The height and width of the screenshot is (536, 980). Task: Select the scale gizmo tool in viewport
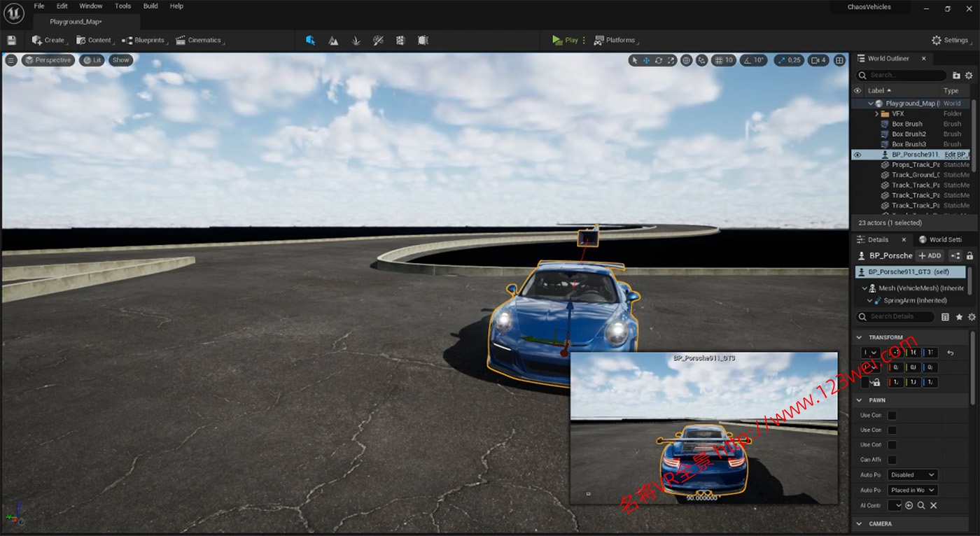click(671, 60)
